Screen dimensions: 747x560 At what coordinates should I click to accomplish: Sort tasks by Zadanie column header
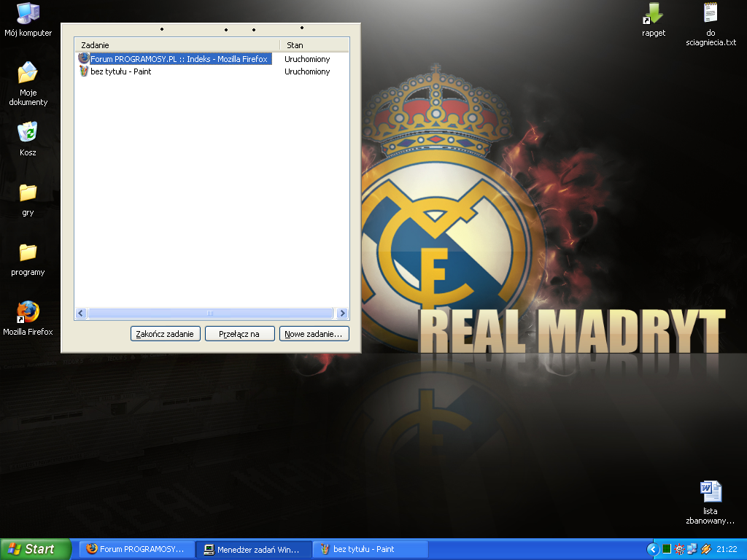pos(177,44)
